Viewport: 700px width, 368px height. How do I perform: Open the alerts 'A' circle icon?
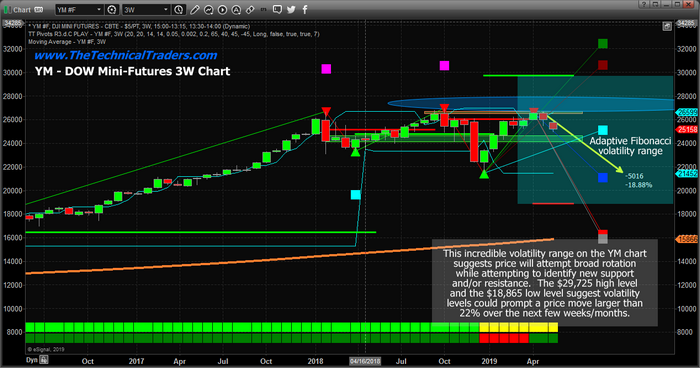tap(236, 9)
